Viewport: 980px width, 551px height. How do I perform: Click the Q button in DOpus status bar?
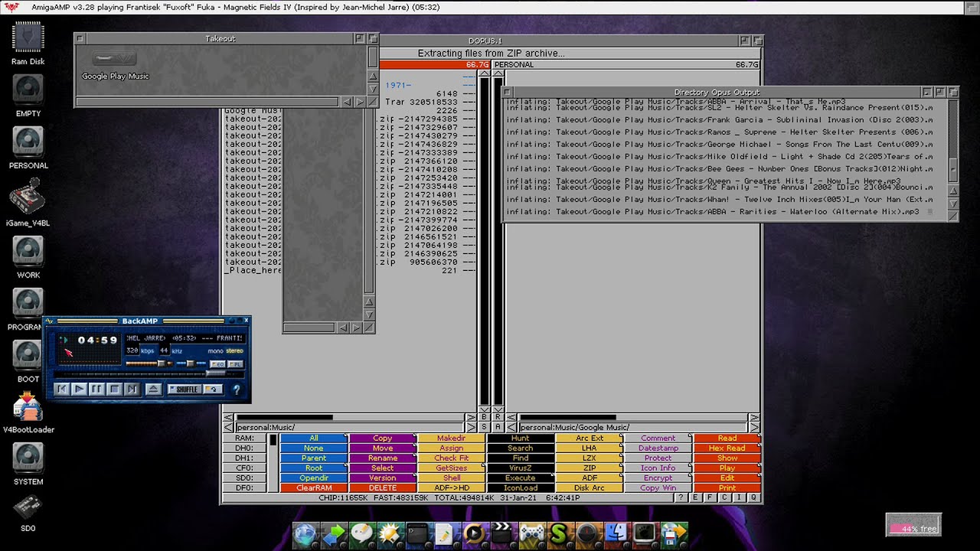pos(753,498)
